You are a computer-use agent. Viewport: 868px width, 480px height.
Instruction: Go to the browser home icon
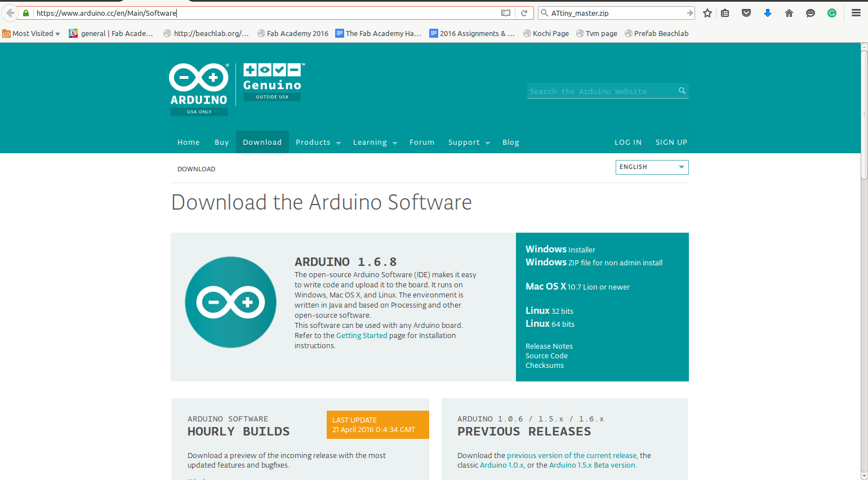[789, 13]
